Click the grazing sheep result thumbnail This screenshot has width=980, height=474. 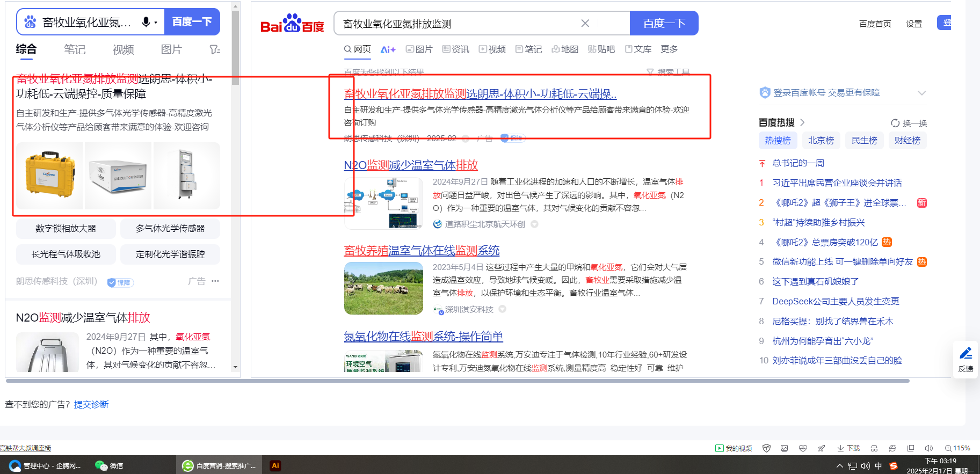383,288
